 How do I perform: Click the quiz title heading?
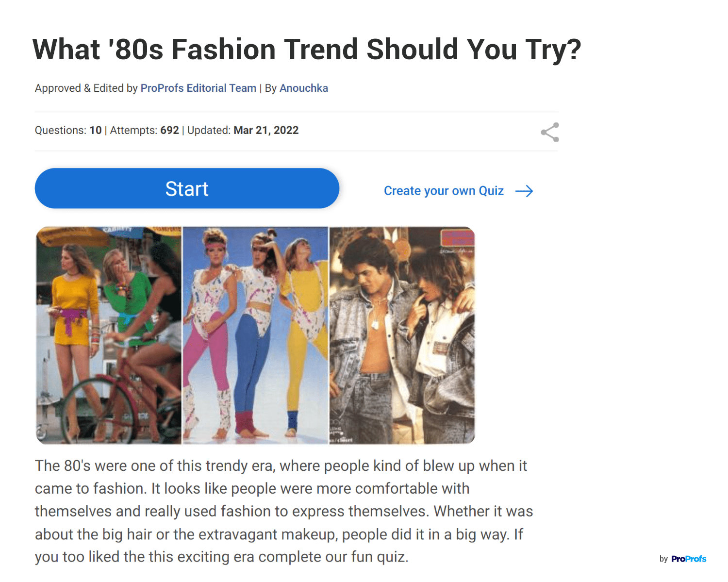(x=306, y=50)
